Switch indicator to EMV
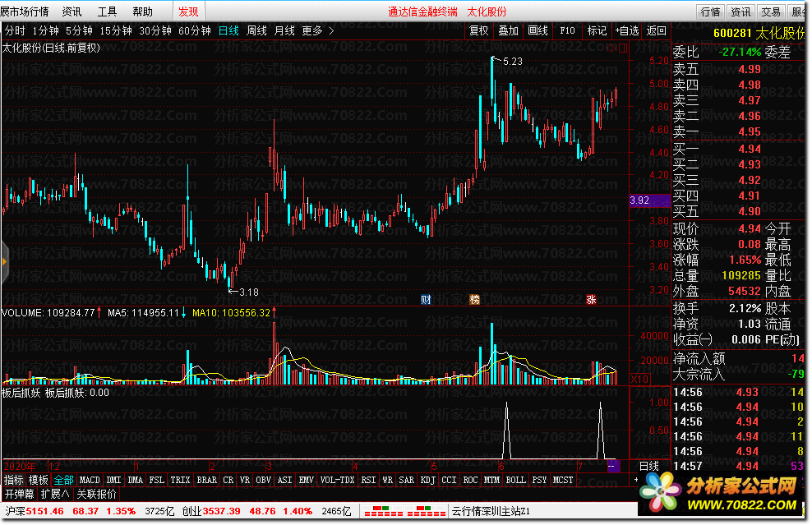The image size is (812, 525). pos(307,480)
